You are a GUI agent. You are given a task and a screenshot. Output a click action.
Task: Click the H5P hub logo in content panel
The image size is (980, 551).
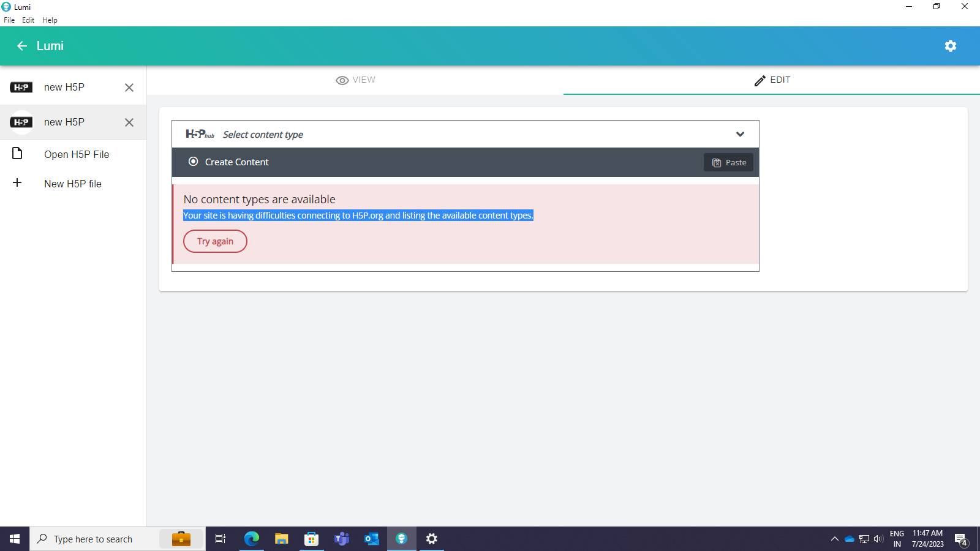click(199, 134)
